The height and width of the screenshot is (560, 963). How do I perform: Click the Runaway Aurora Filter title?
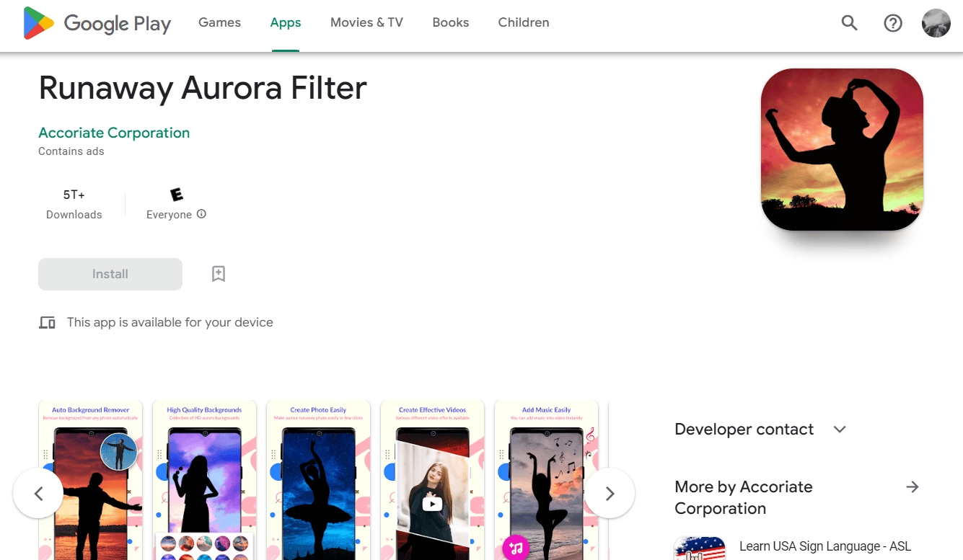point(203,88)
